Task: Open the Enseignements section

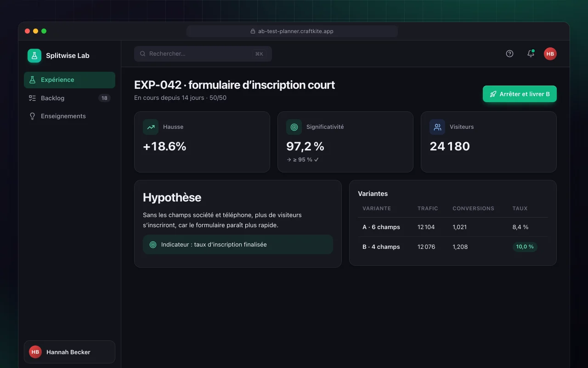Action: coord(69,116)
